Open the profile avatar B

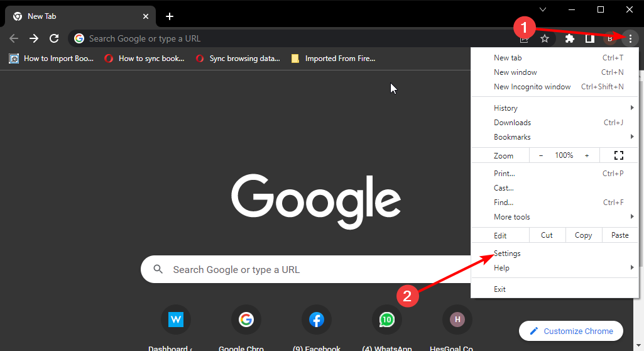[x=610, y=38]
